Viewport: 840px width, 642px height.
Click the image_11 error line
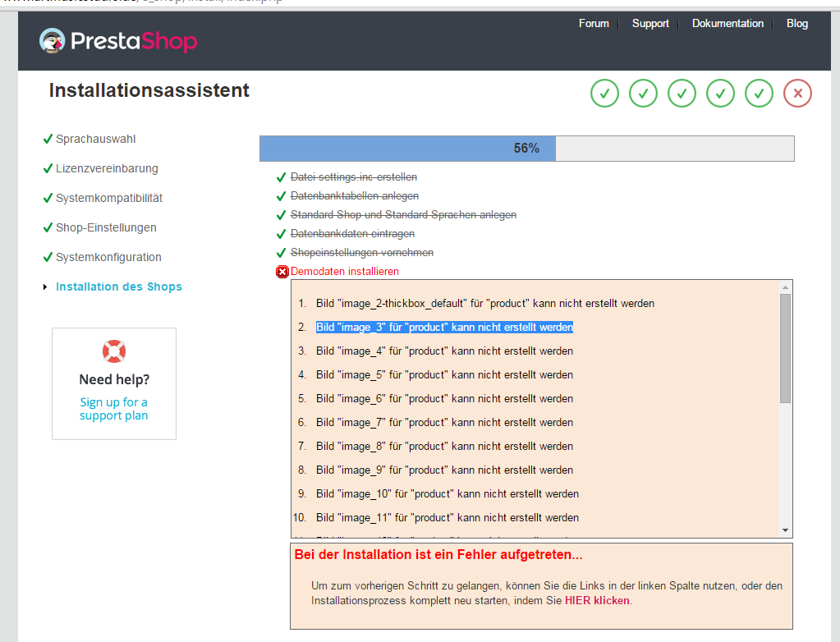tap(448, 517)
